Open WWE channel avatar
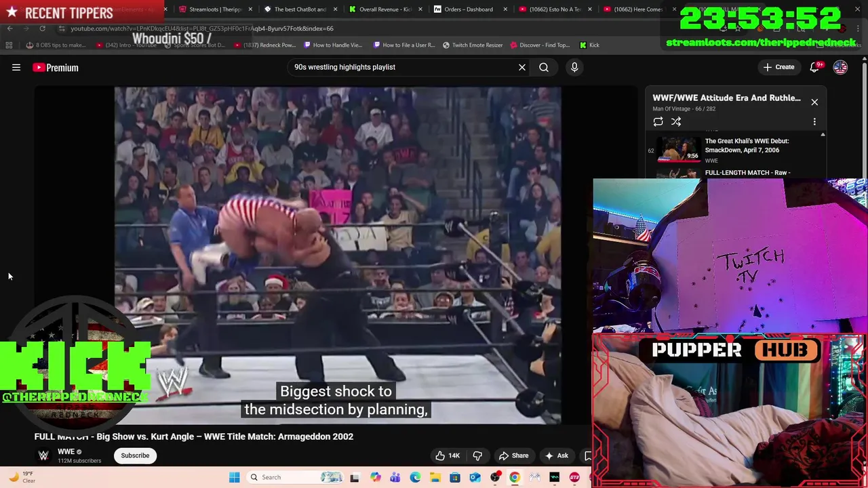This screenshot has height=488, width=868. 43,455
